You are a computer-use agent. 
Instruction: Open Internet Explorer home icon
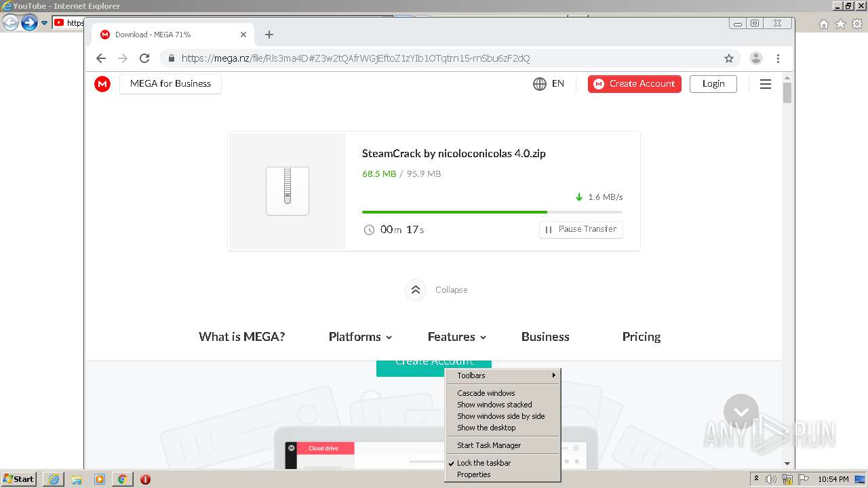point(824,24)
